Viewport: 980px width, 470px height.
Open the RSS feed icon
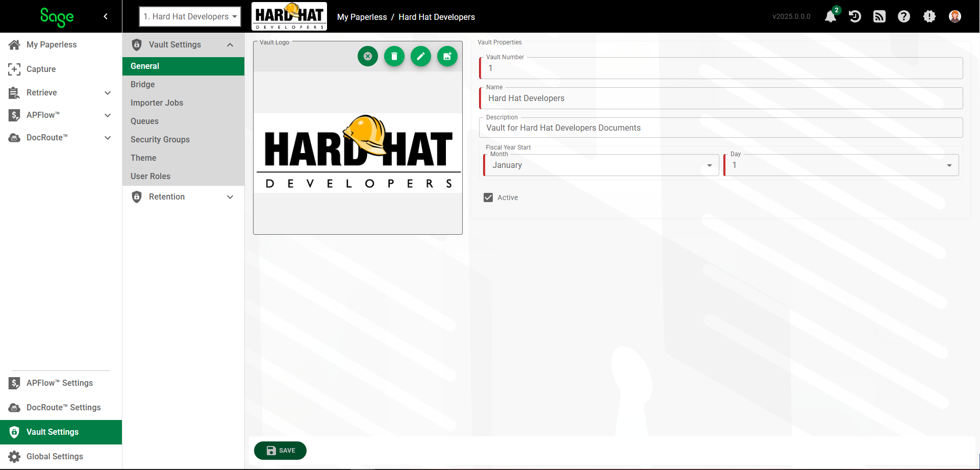coord(880,16)
